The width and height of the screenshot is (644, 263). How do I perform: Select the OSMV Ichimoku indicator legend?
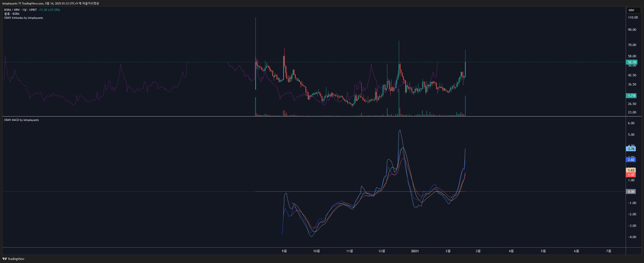(x=23, y=18)
